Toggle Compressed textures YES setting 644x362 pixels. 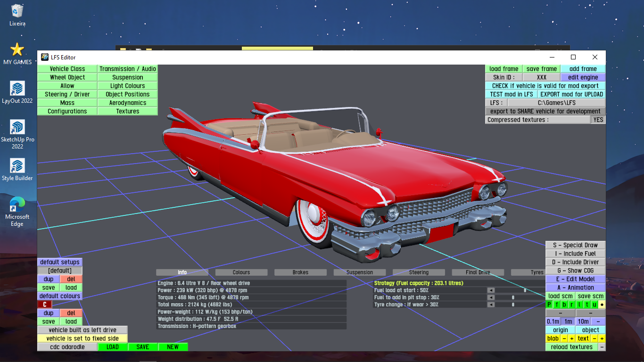coord(598,120)
